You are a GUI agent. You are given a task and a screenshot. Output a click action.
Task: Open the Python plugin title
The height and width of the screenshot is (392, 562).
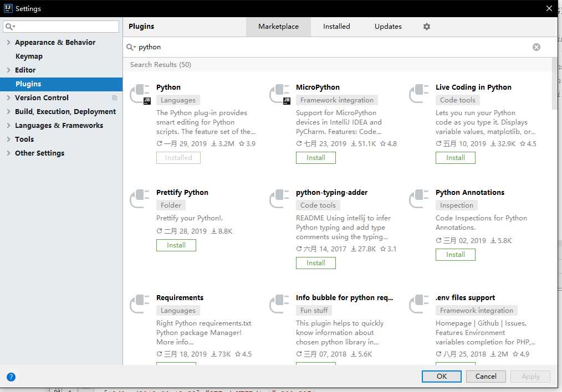point(168,87)
